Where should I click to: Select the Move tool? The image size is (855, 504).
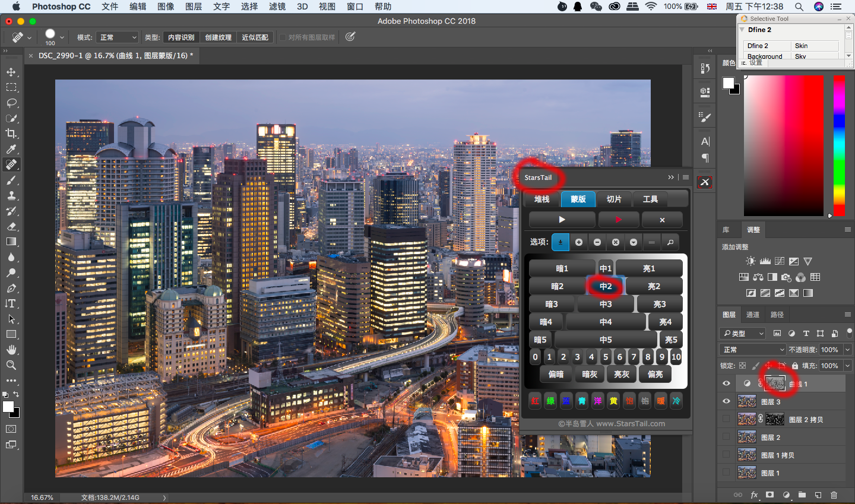(x=11, y=72)
